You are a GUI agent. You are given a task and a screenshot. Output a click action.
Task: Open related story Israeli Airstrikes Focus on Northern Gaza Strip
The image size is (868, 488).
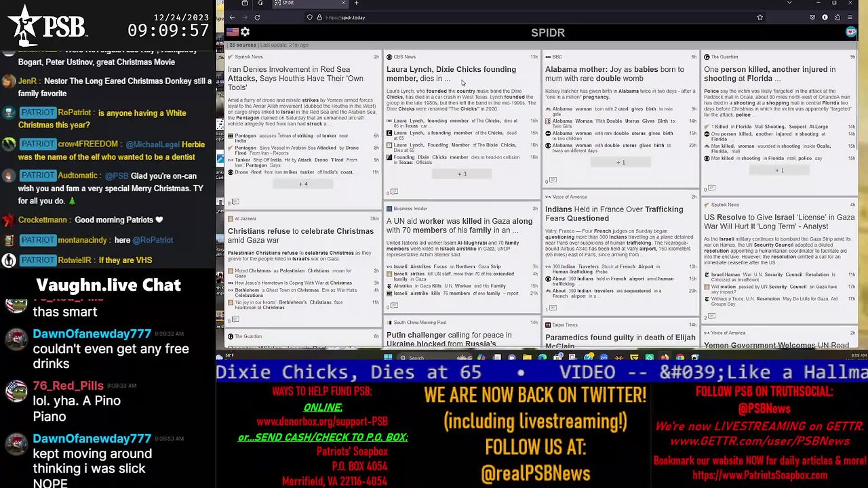click(447, 266)
